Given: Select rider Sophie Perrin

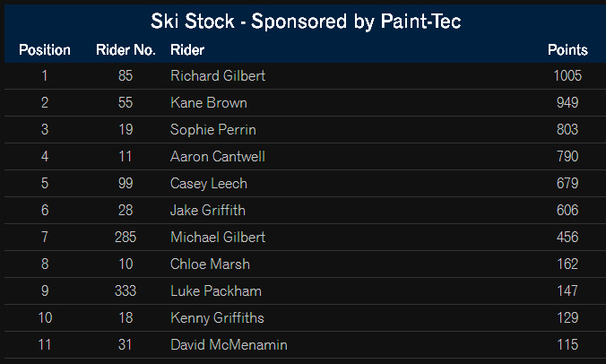Looking at the screenshot, I should [x=213, y=130].
